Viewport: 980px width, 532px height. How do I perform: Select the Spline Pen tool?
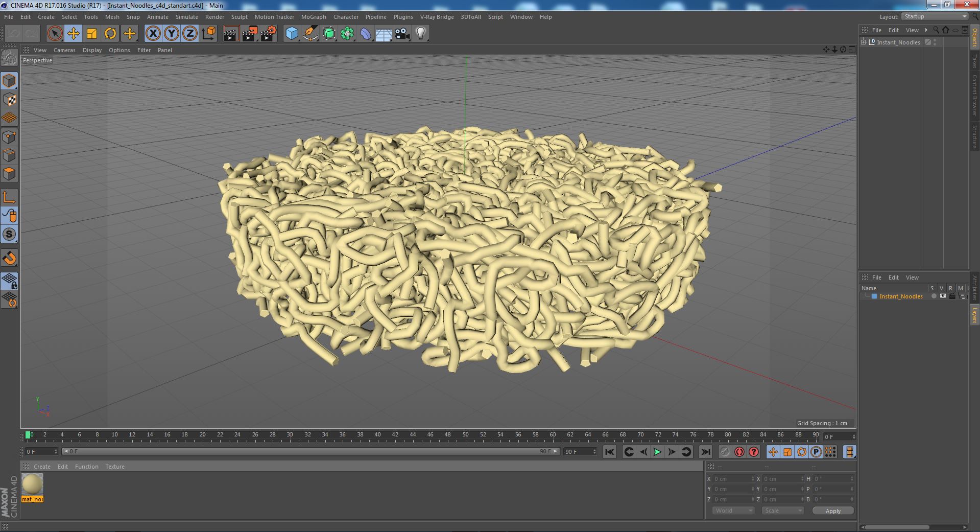310,34
